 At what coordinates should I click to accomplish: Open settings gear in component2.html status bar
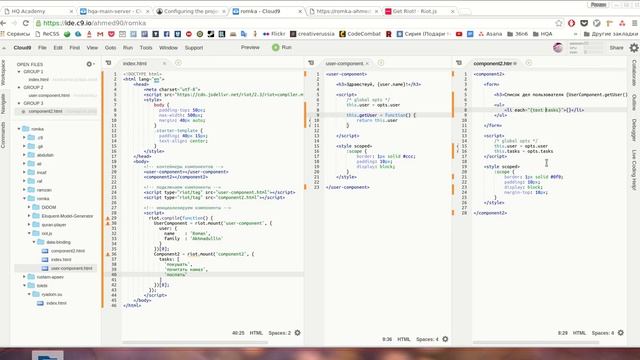621,333
